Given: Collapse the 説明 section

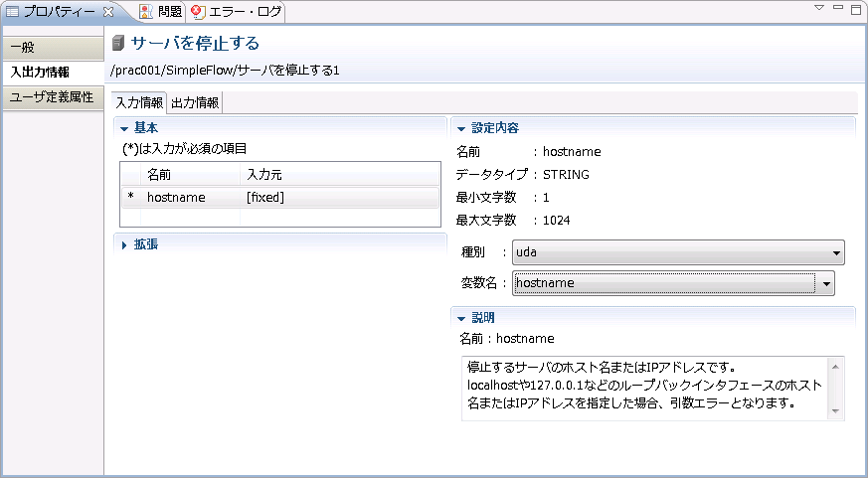Looking at the screenshot, I should [x=460, y=318].
